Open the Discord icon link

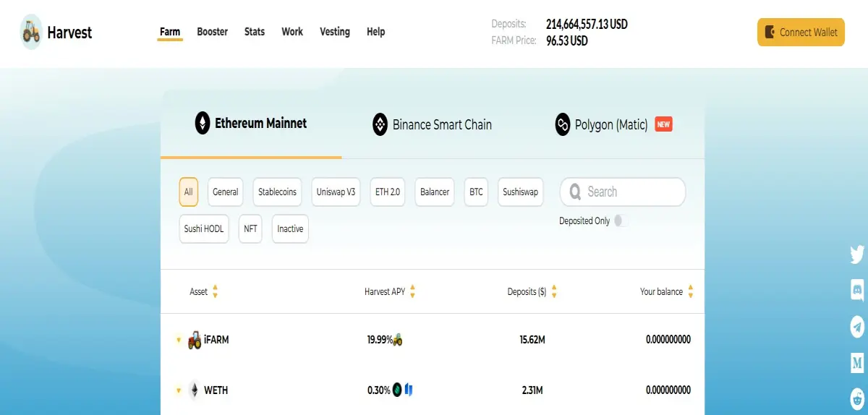click(x=857, y=290)
